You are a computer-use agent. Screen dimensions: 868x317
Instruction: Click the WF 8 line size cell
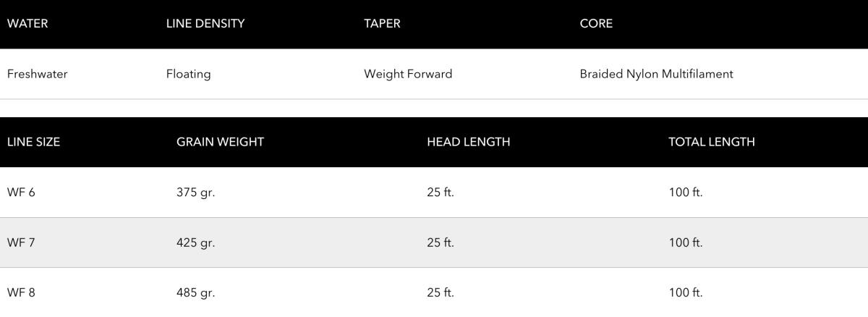click(x=21, y=293)
